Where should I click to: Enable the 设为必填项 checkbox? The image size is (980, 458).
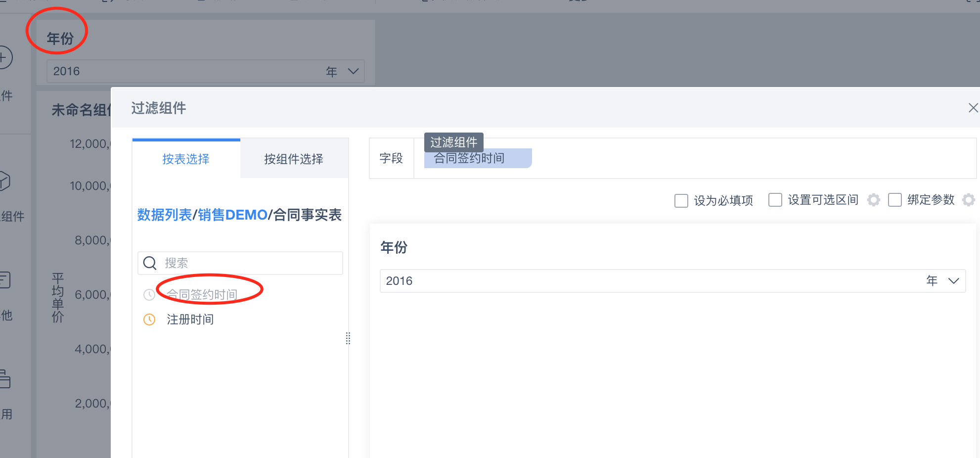681,200
